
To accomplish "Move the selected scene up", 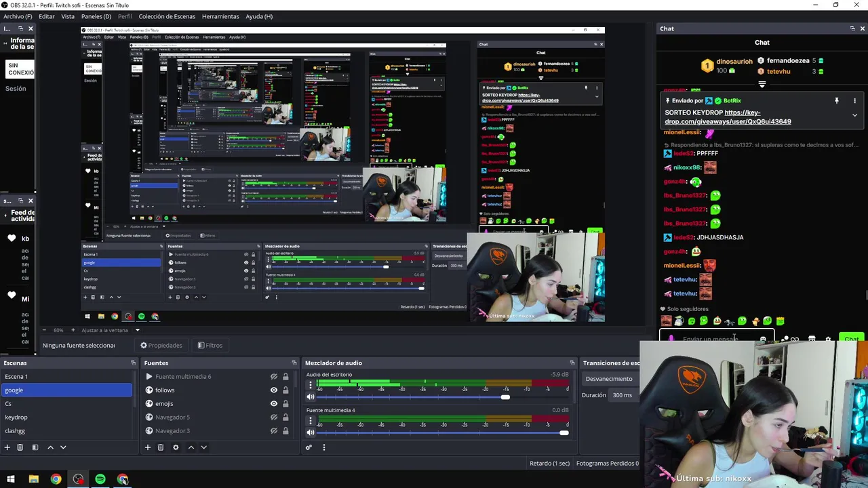I will pos(50,447).
